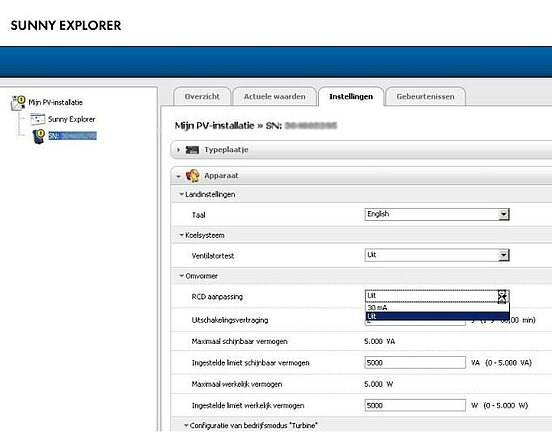Collapse the Apparaat section arrow
Viewport: 552px width, 432px height.
pyautogui.click(x=178, y=176)
